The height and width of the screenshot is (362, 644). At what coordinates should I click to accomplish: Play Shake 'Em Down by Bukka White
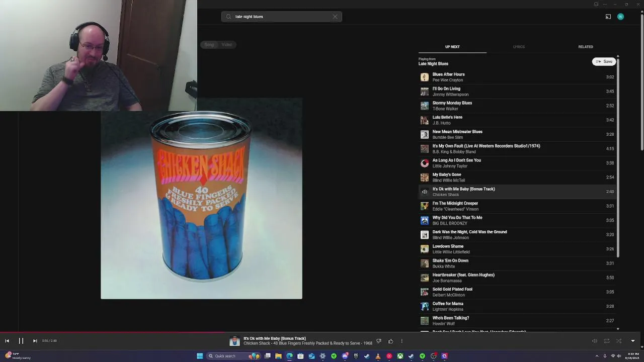click(517, 263)
